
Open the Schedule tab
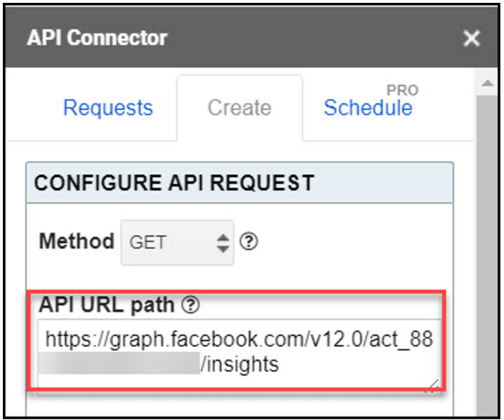pos(368,108)
